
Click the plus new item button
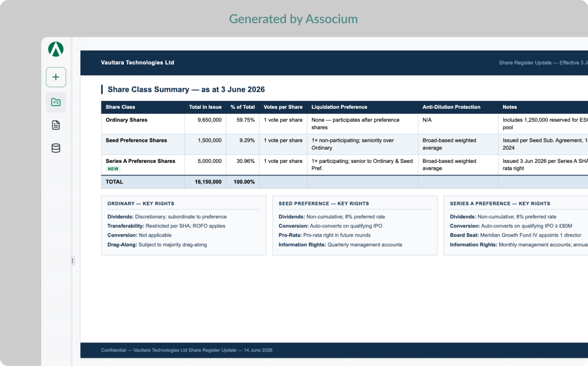point(56,77)
